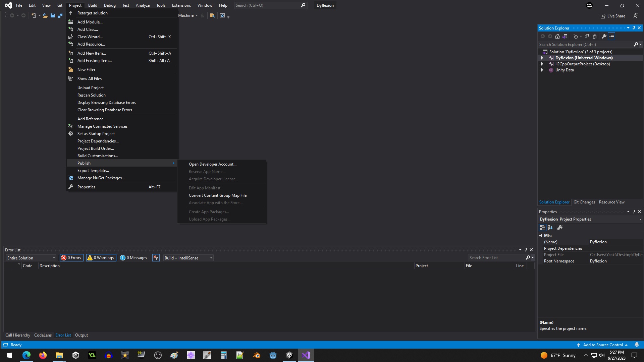The image size is (644, 362).
Task: Open the Build + IntelliSense dropdown
Action: (188, 258)
